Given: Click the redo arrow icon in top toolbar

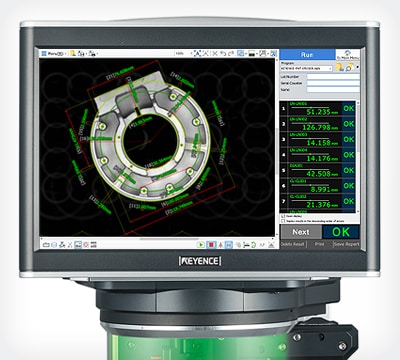Looking at the screenshot, I should tap(231, 53).
